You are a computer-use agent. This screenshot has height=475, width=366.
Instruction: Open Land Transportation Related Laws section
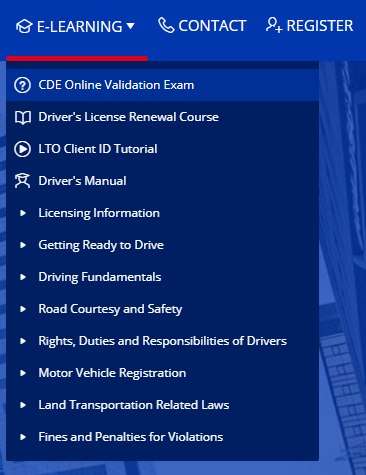tap(134, 405)
